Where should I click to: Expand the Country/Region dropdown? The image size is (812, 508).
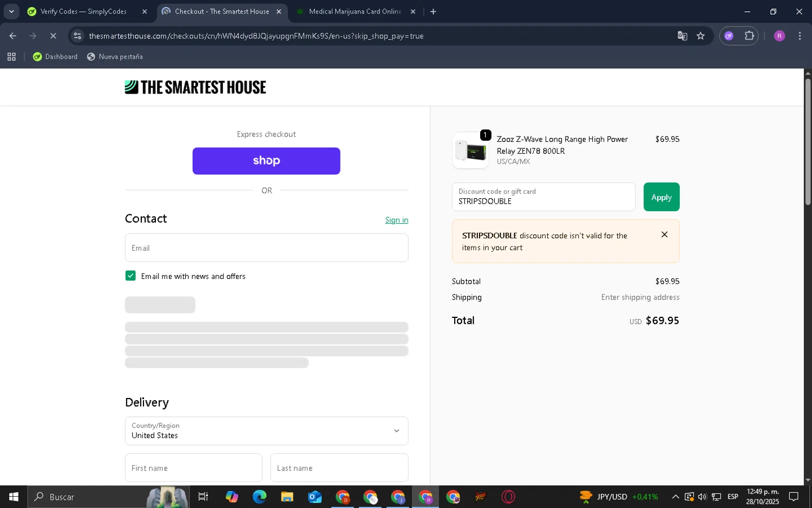click(266, 431)
